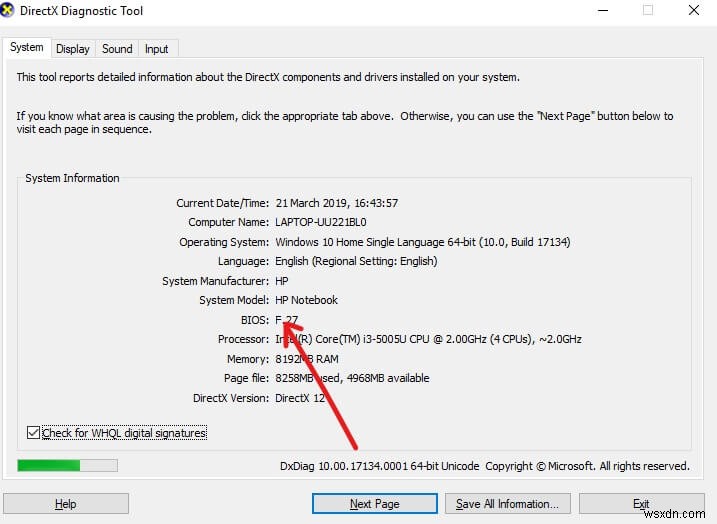Click the 8192MB RAM memory value
The width and height of the screenshot is (717, 524).
(307, 359)
